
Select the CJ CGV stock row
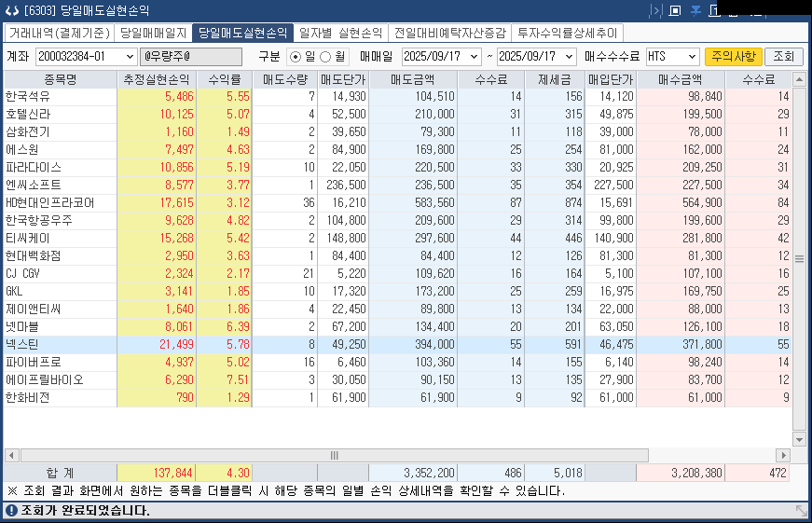click(397, 273)
